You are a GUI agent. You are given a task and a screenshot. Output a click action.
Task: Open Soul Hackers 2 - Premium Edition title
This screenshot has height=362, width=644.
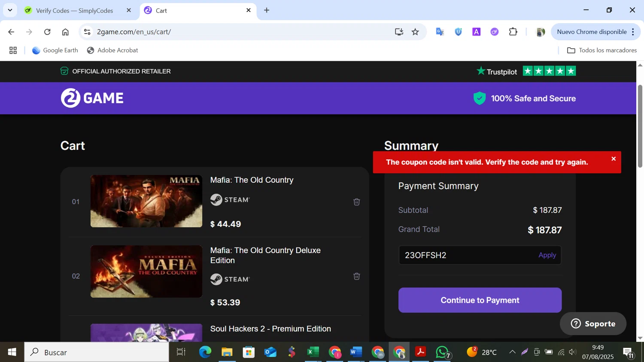(x=270, y=329)
